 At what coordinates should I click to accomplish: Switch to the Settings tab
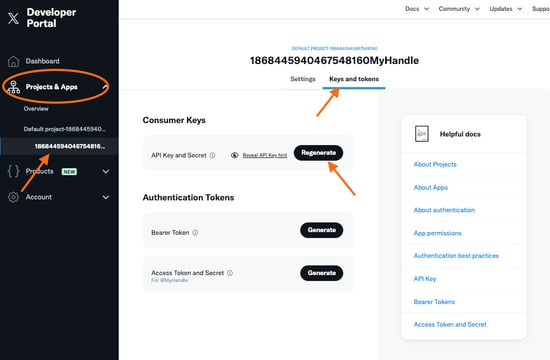coord(303,79)
